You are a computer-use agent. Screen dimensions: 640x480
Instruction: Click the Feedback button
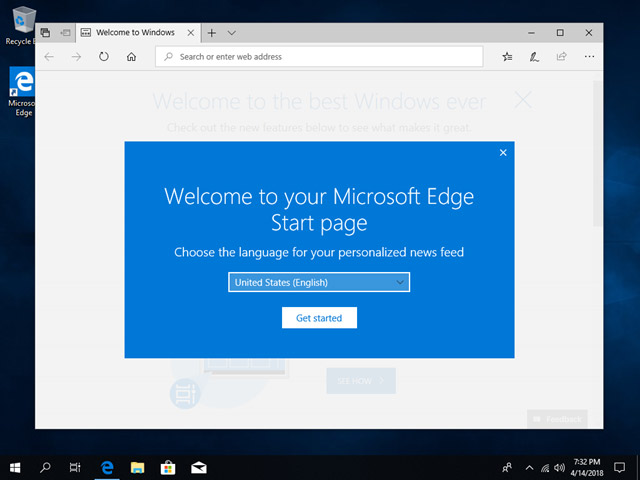point(557,419)
